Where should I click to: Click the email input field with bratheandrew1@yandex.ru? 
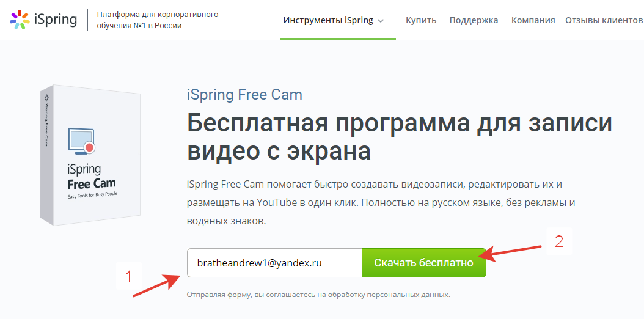[x=274, y=263]
